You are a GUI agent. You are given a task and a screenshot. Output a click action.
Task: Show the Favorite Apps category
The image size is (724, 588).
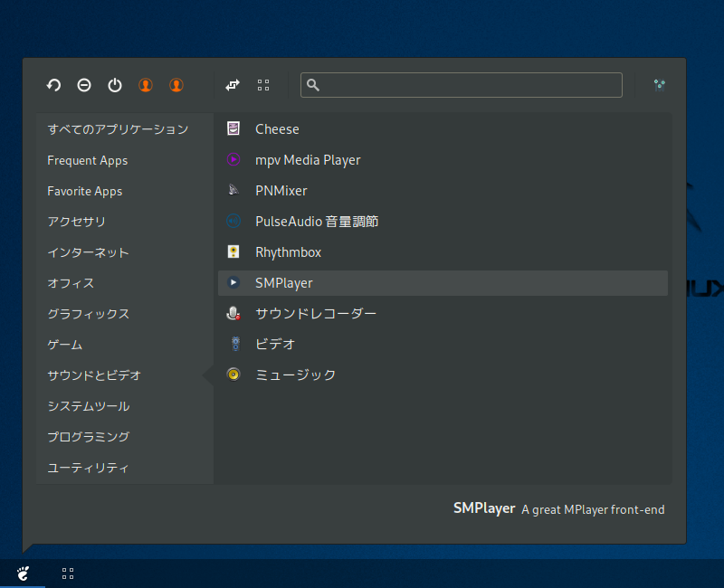coord(125,191)
